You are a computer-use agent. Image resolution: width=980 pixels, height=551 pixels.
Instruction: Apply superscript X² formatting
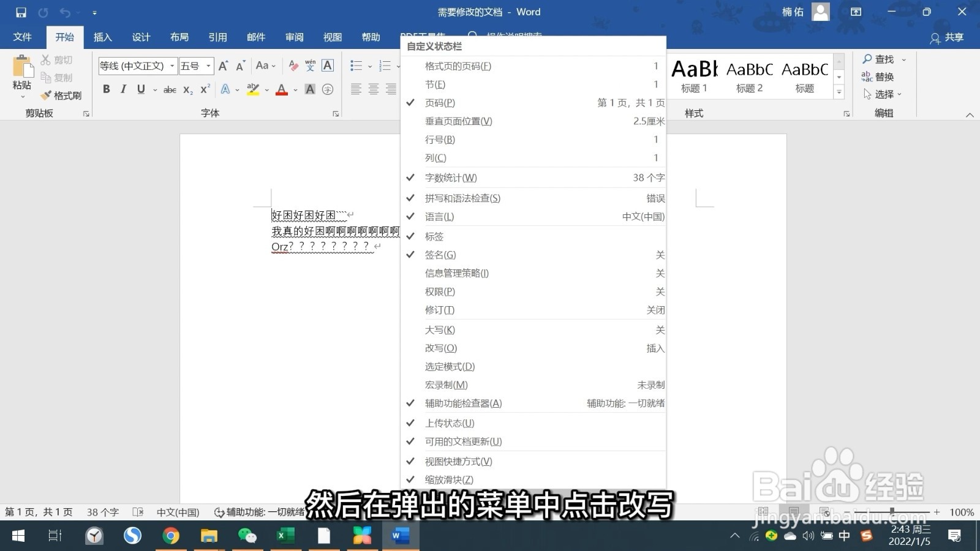click(x=205, y=89)
